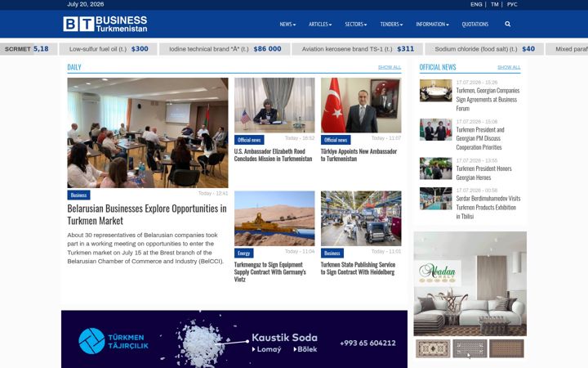Image resolution: width=588 pixels, height=368 pixels.
Task: Read the Belarusian article summary paragraph
Action: point(145,249)
